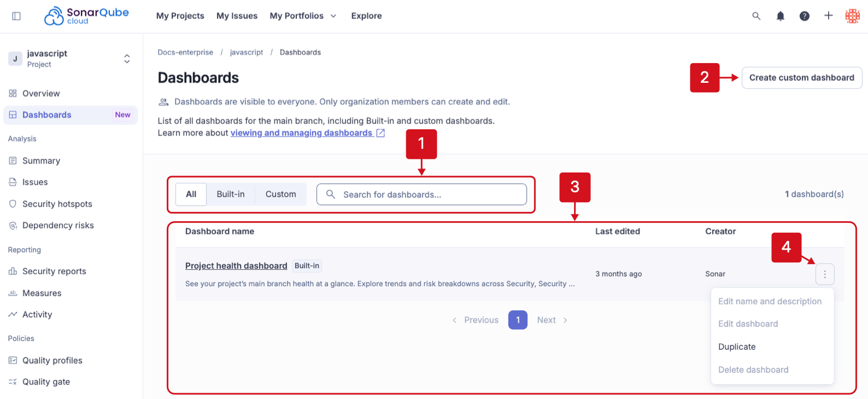
Task: Collapse the sidebar with the panel icon
Action: click(16, 16)
